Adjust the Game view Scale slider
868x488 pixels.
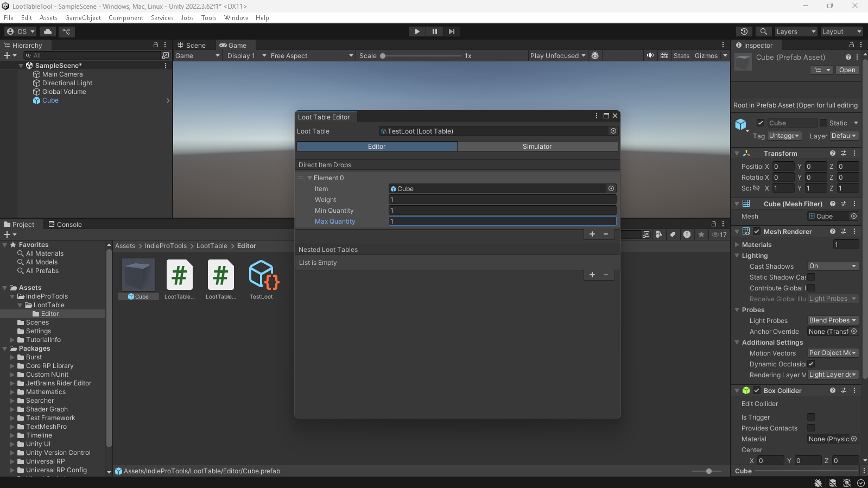click(421, 55)
